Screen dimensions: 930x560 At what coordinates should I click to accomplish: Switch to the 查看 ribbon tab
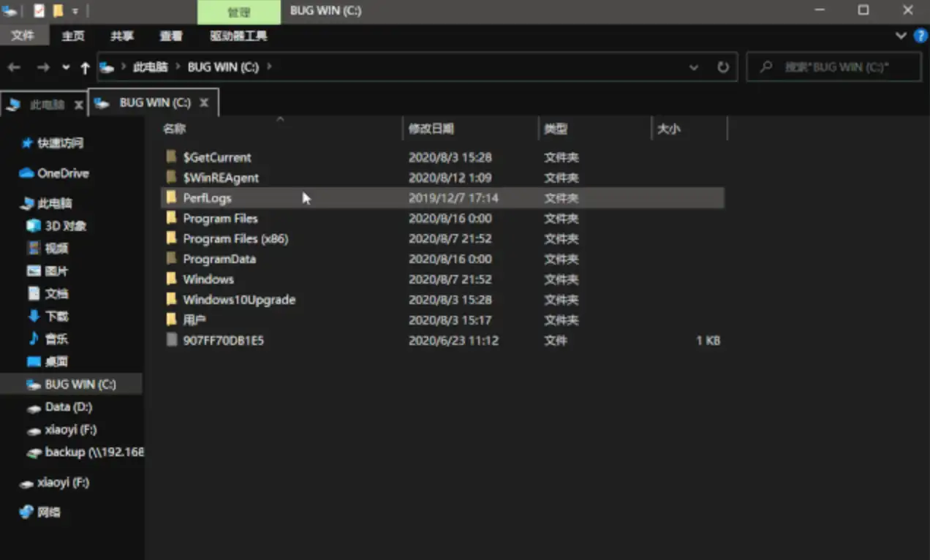pyautogui.click(x=171, y=36)
